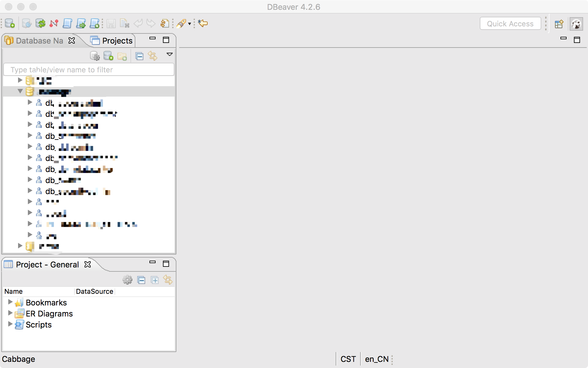Minimize the Project - General panel

[x=153, y=263]
